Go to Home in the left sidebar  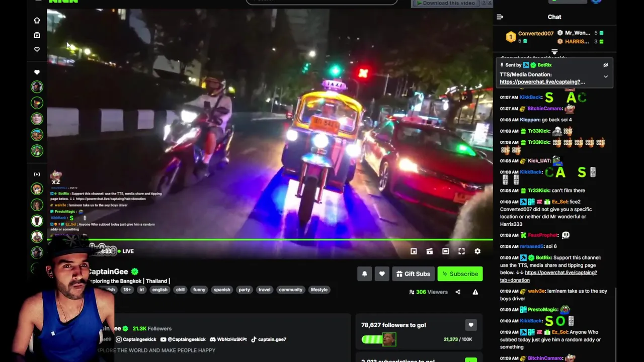coord(37,21)
